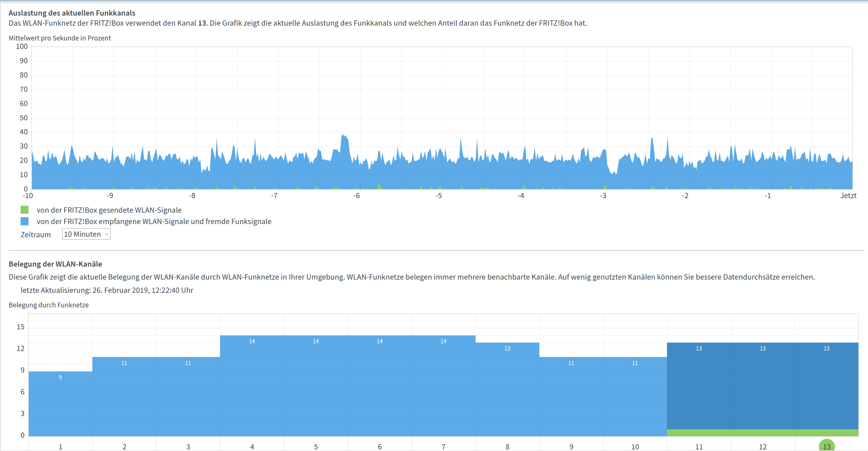Click the green strip under channel 12

(763, 432)
